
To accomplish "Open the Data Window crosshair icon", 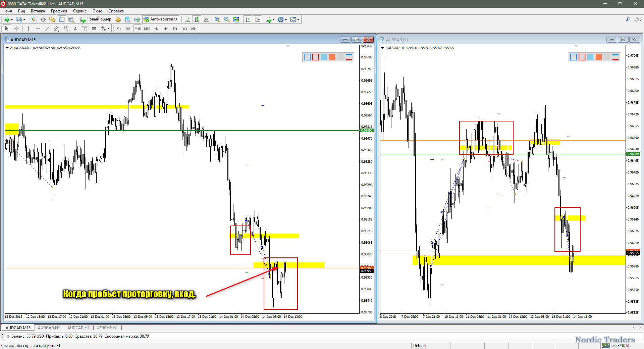I will pos(43,19).
